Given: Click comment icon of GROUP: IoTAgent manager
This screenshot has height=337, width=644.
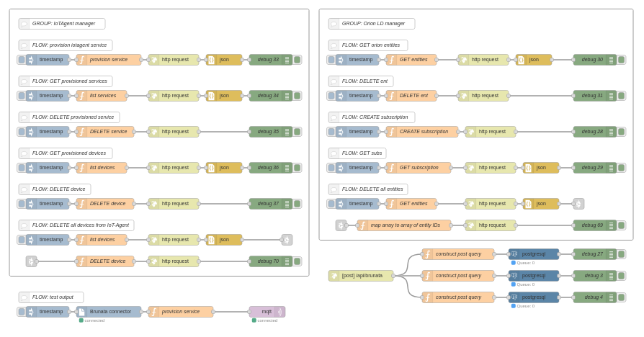Looking at the screenshot, I should pyautogui.click(x=24, y=24).
